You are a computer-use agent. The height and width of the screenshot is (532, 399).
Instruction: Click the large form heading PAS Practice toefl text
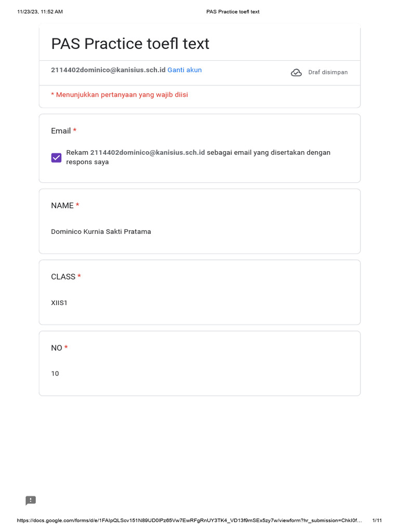130,44
